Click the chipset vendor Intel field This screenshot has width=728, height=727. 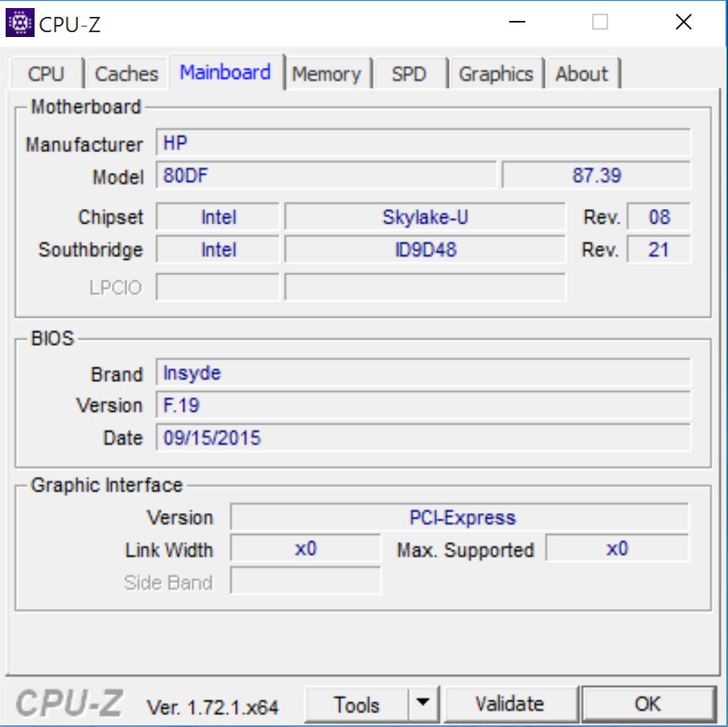pyautogui.click(x=218, y=217)
